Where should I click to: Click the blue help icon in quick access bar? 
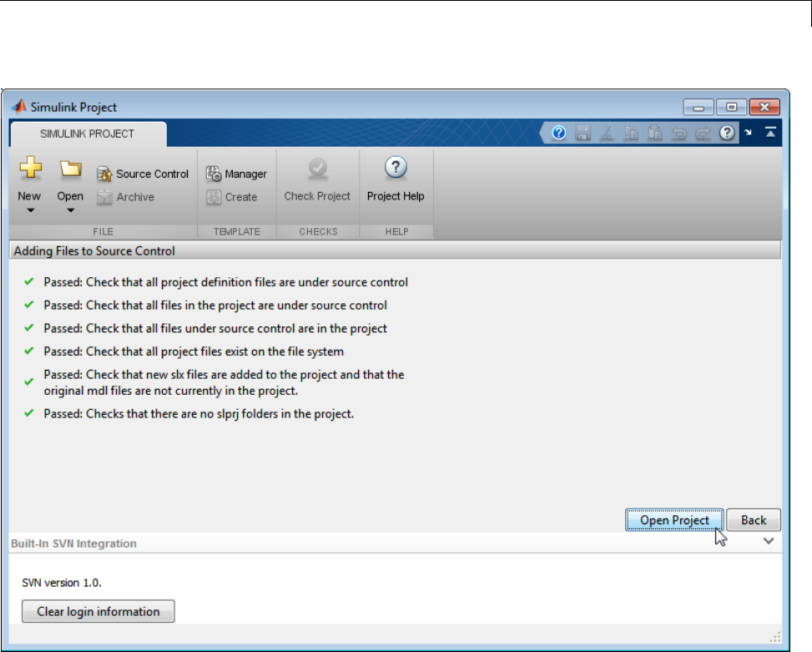[x=559, y=133]
